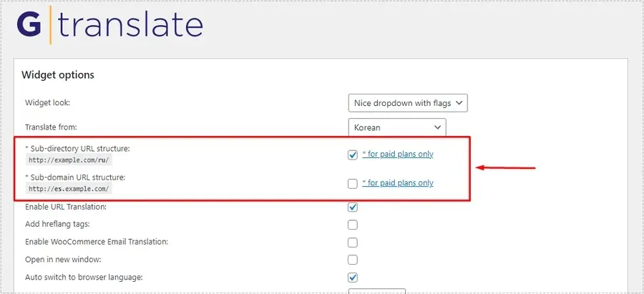Enable WooCommerce Email Translation checkbox

[x=352, y=242]
